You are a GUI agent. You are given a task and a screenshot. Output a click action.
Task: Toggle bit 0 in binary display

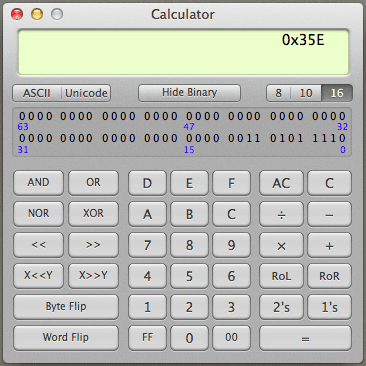[342, 138]
